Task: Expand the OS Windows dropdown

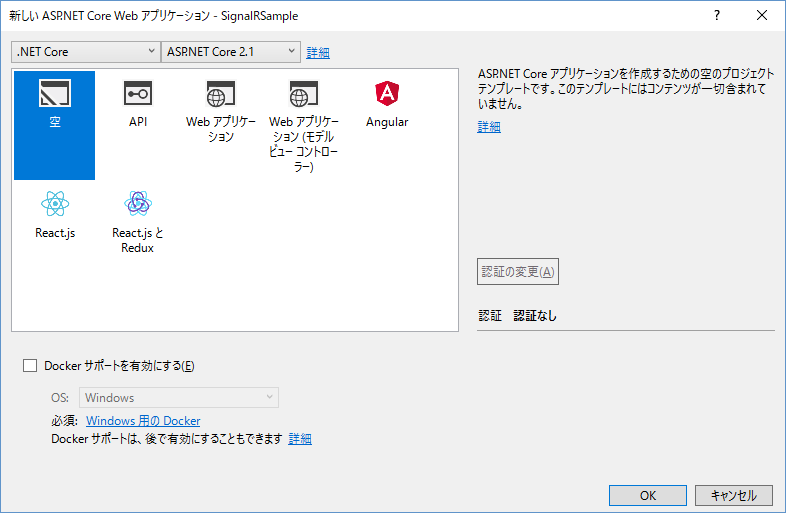Action: point(179,398)
